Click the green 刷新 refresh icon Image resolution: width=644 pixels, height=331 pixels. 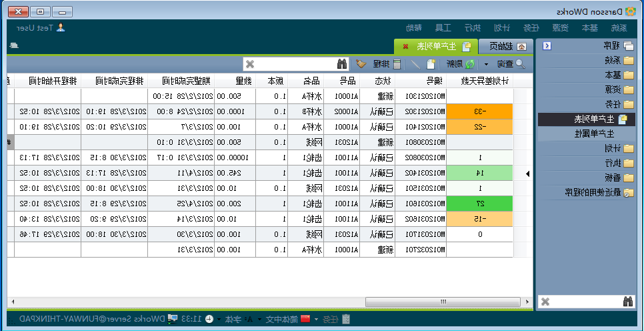(x=469, y=64)
